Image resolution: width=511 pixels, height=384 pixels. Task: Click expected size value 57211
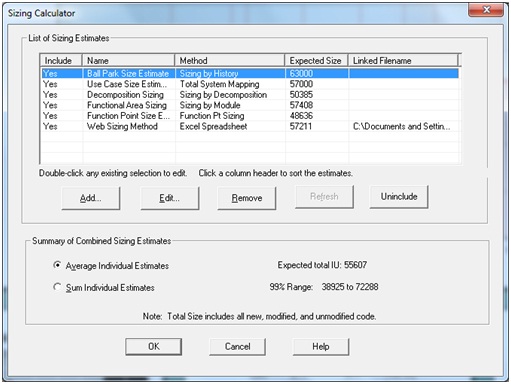pos(301,127)
